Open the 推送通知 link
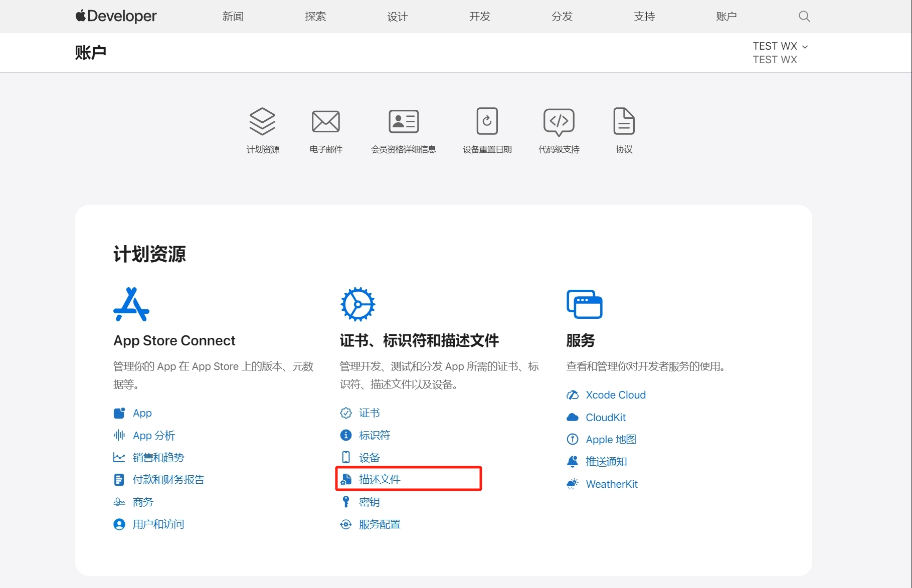Screen dimensions: 912x588 click(x=606, y=462)
